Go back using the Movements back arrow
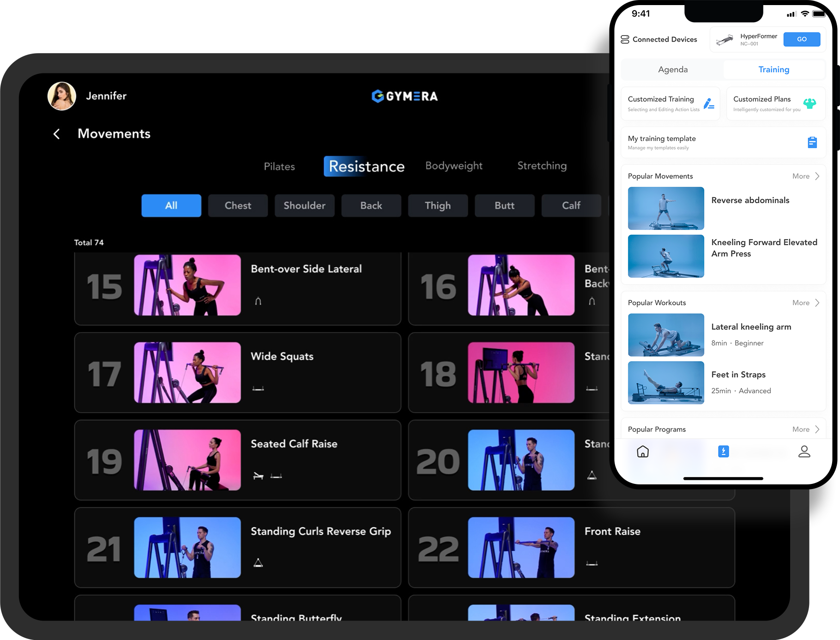This screenshot has height=640, width=840. point(57,134)
